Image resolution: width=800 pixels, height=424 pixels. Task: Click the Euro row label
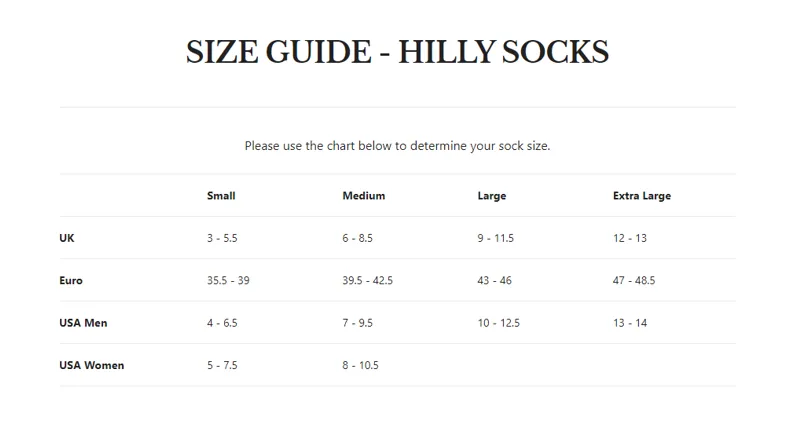[71, 281]
